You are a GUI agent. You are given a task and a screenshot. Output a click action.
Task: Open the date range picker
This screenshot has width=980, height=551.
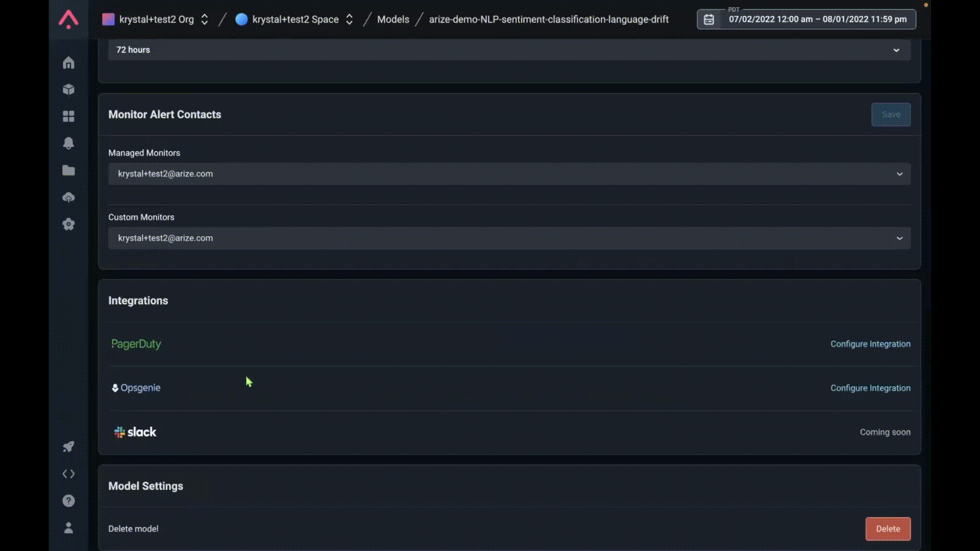click(x=806, y=19)
